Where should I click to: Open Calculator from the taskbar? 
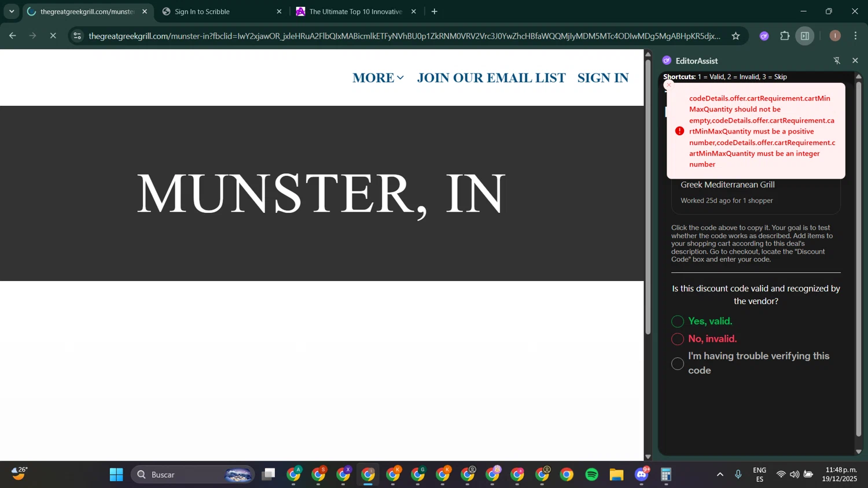click(666, 475)
